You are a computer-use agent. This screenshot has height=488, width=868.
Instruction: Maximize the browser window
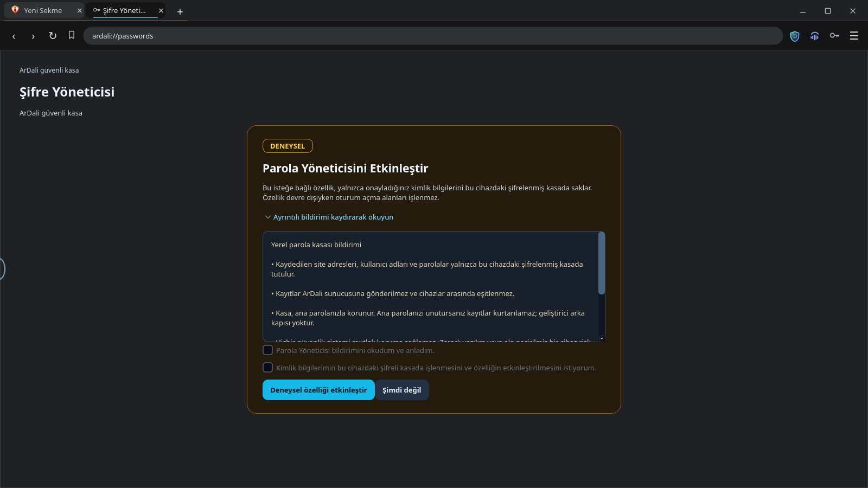tap(828, 11)
